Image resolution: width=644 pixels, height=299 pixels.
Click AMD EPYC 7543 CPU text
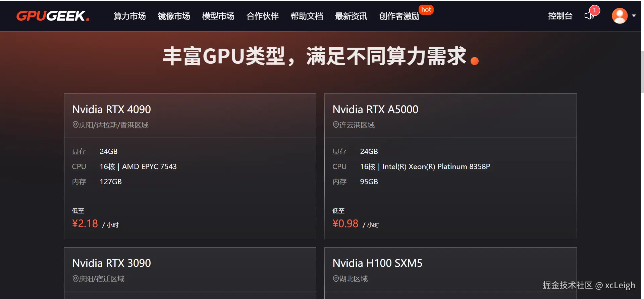tap(149, 166)
